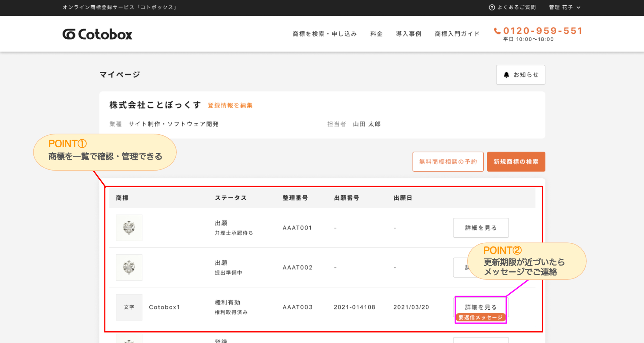Call the 0120-959-551 phone number link
644x343 pixels.
pyautogui.click(x=542, y=31)
